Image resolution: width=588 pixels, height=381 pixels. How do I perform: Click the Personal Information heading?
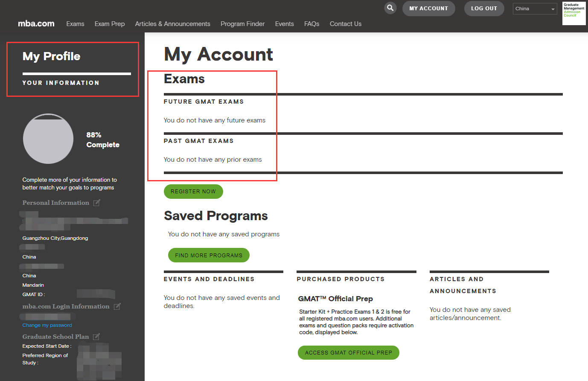pos(56,203)
